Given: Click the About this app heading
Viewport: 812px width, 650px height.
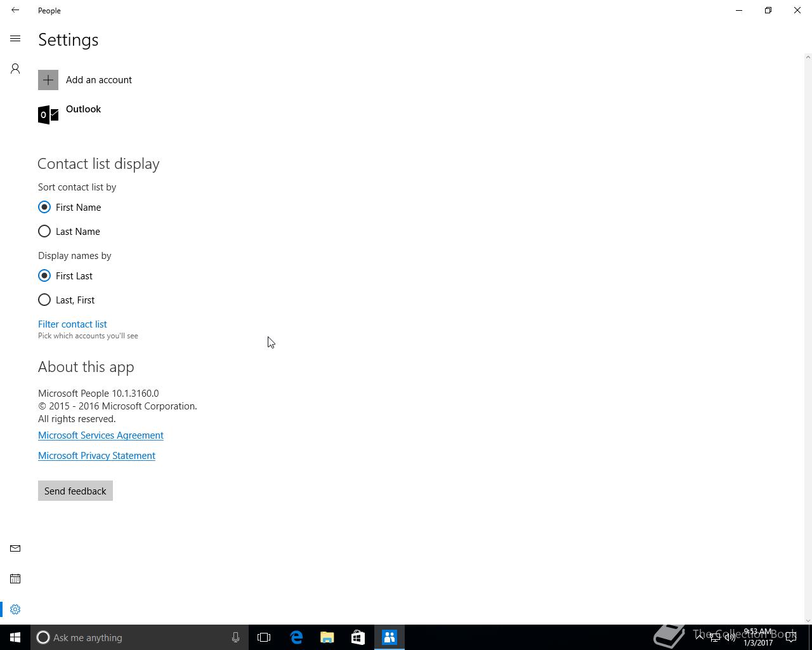Looking at the screenshot, I should (86, 367).
